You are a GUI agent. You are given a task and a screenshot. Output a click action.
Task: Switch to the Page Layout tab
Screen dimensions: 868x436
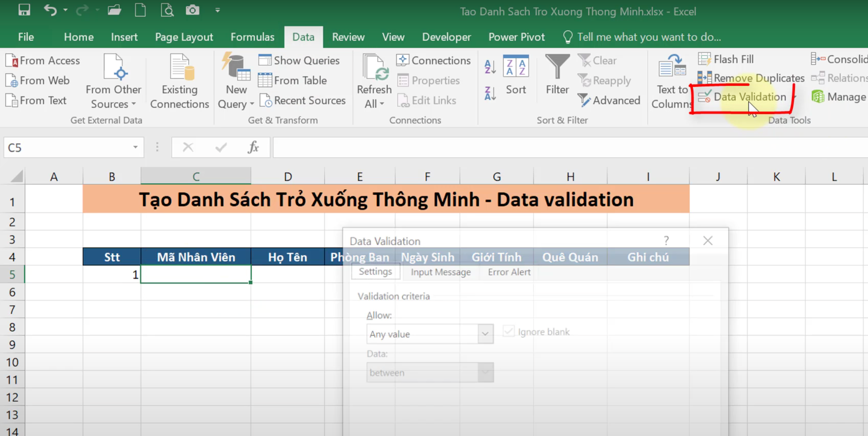tap(184, 37)
